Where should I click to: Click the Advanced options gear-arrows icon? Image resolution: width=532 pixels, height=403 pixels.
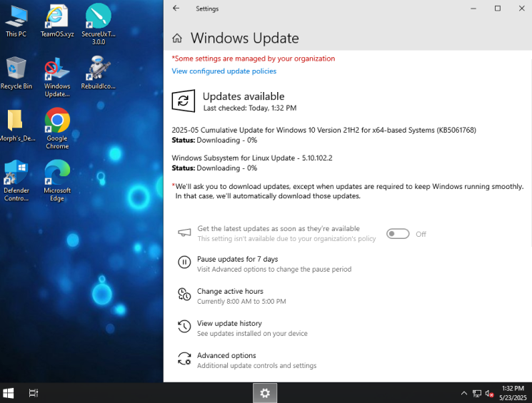pos(184,359)
